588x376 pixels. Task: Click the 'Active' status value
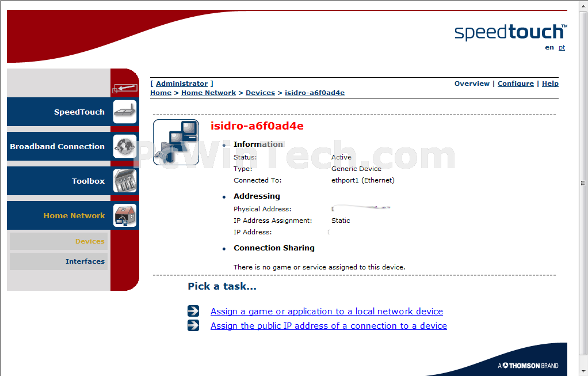click(x=341, y=157)
